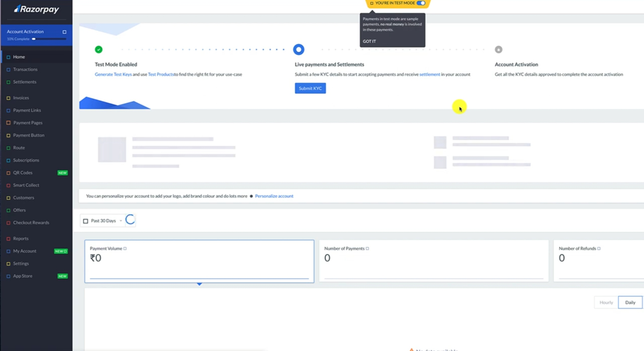
Task: Click the Smart Collect sidebar icon
Action: tap(8, 186)
